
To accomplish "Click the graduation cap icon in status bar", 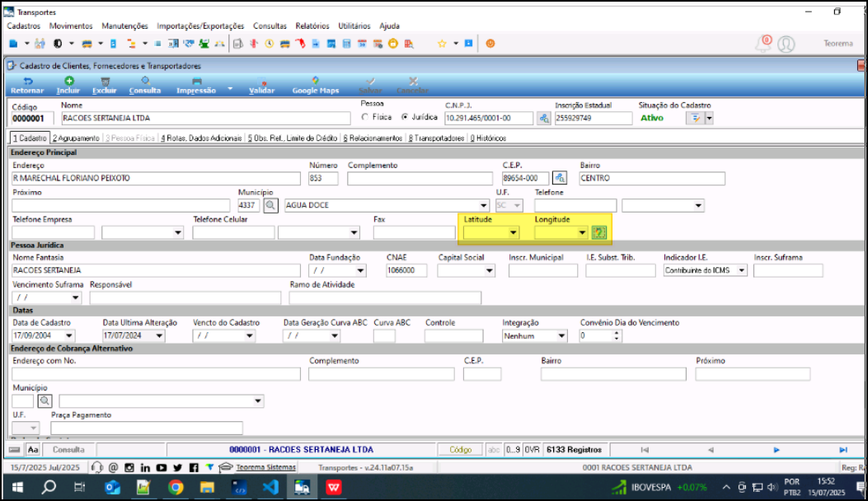I will coord(225,467).
